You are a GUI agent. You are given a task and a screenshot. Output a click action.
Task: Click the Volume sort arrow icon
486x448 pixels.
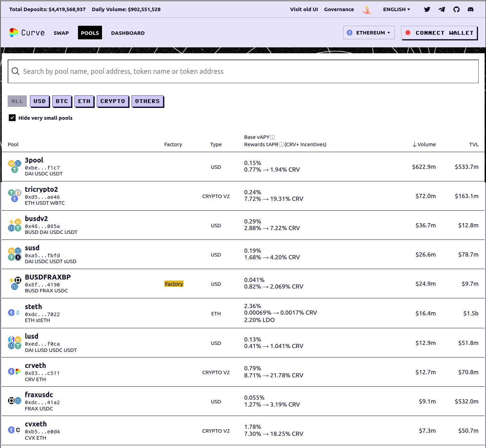point(414,144)
